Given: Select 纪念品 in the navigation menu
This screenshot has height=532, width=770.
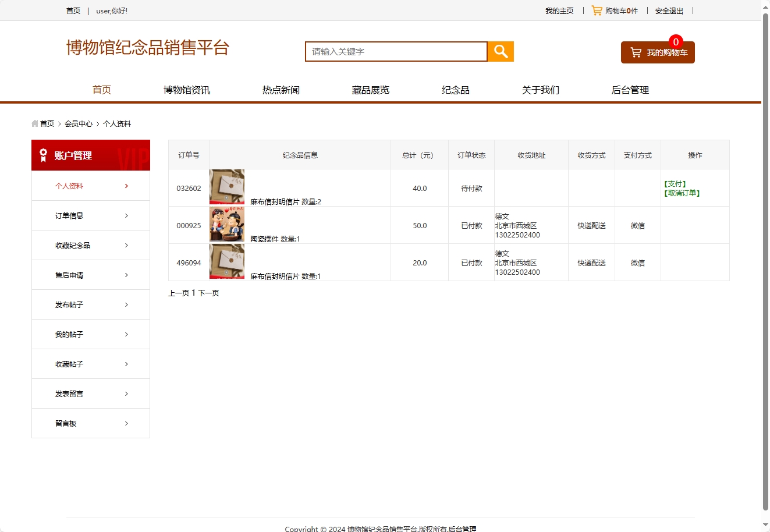Looking at the screenshot, I should [x=456, y=90].
